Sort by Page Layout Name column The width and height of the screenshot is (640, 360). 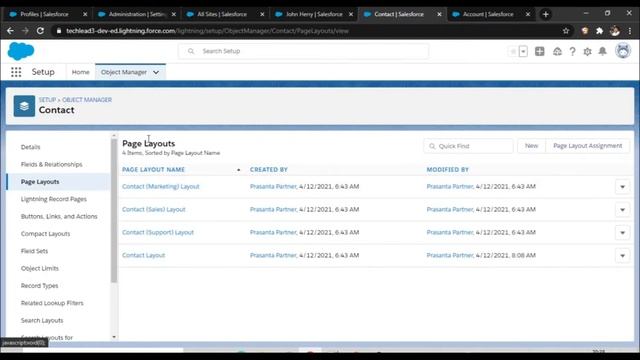[x=153, y=169]
